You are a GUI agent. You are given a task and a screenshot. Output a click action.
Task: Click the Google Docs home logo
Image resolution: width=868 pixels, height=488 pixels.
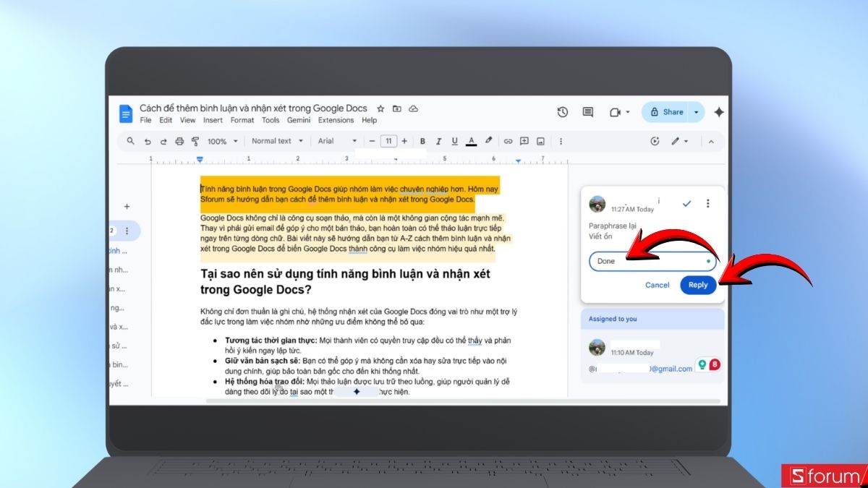coord(125,114)
